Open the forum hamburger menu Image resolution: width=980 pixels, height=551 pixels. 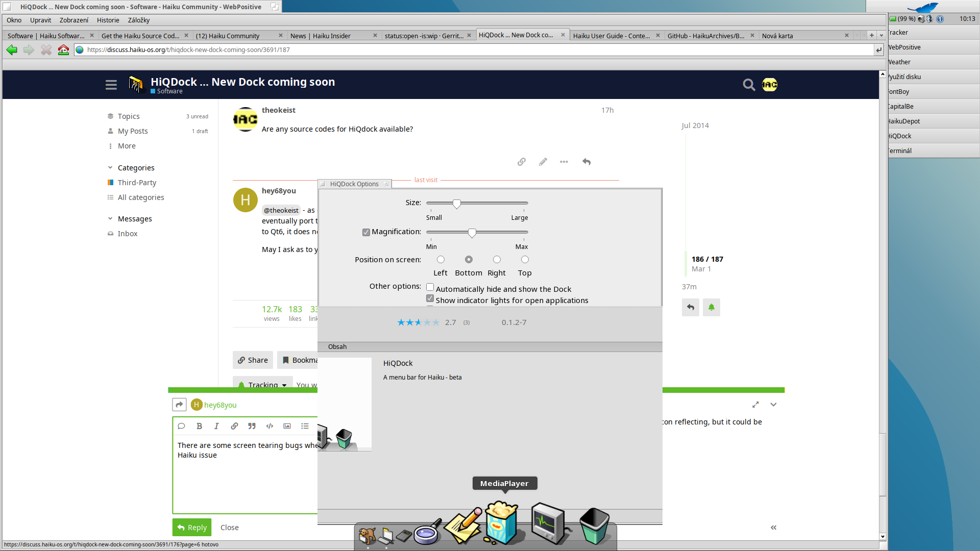coord(111,85)
